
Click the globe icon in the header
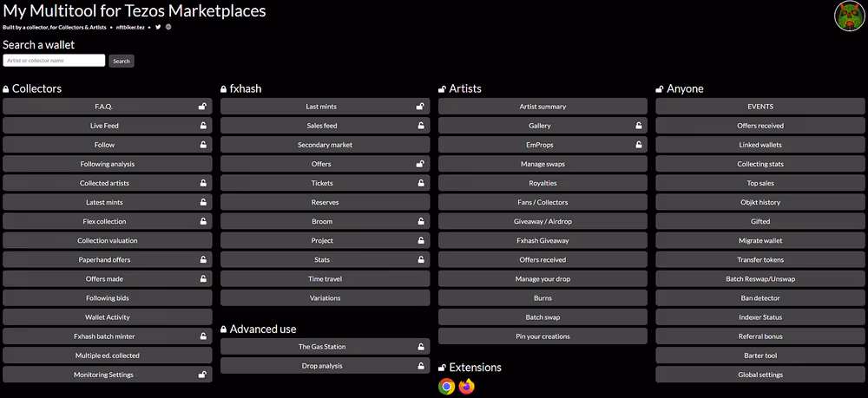click(168, 27)
